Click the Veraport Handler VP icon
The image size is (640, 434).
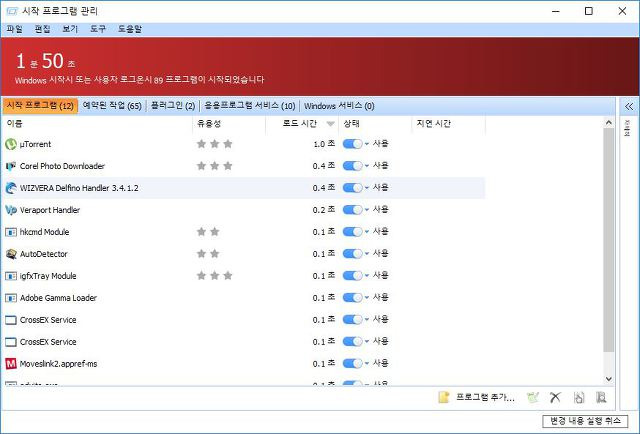point(11,210)
